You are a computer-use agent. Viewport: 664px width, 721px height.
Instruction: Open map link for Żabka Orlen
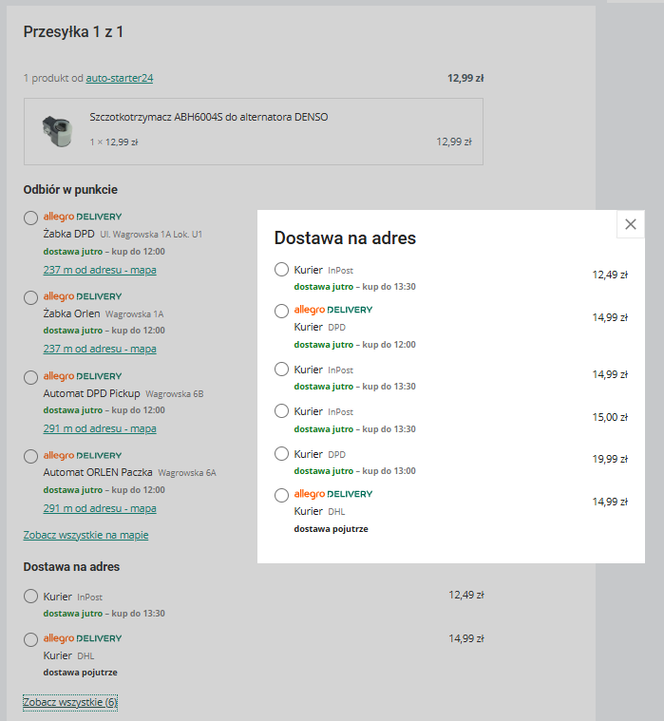coord(100,349)
